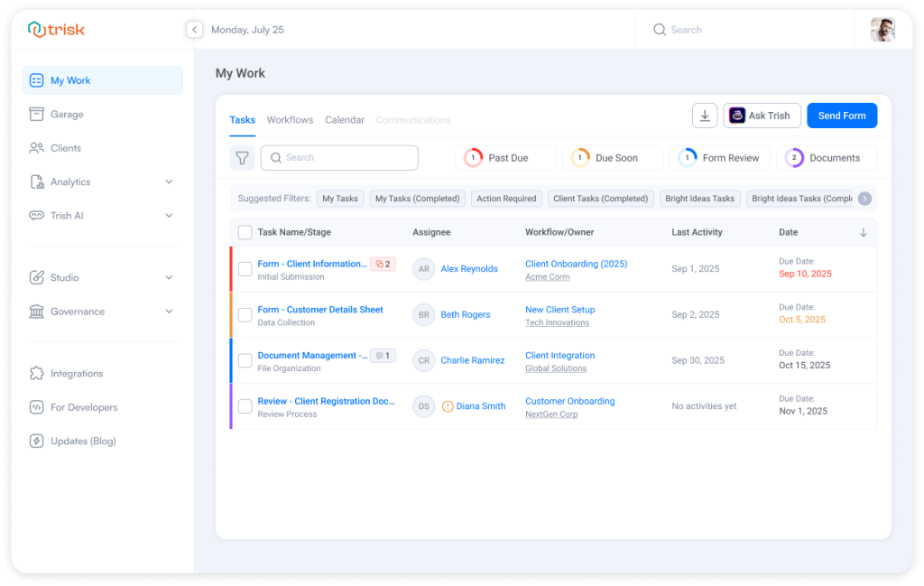
Task: Open Integrations from the sidebar icon
Action: pyautogui.click(x=36, y=373)
